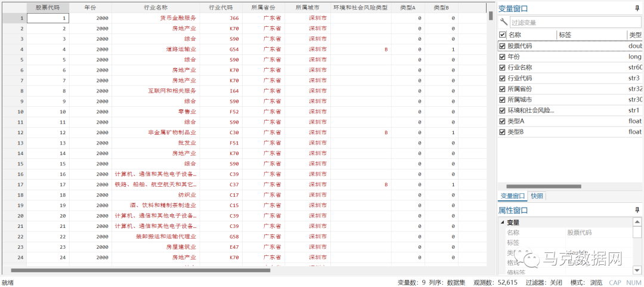Open the wrench filter options icon

pyautogui.click(x=503, y=22)
